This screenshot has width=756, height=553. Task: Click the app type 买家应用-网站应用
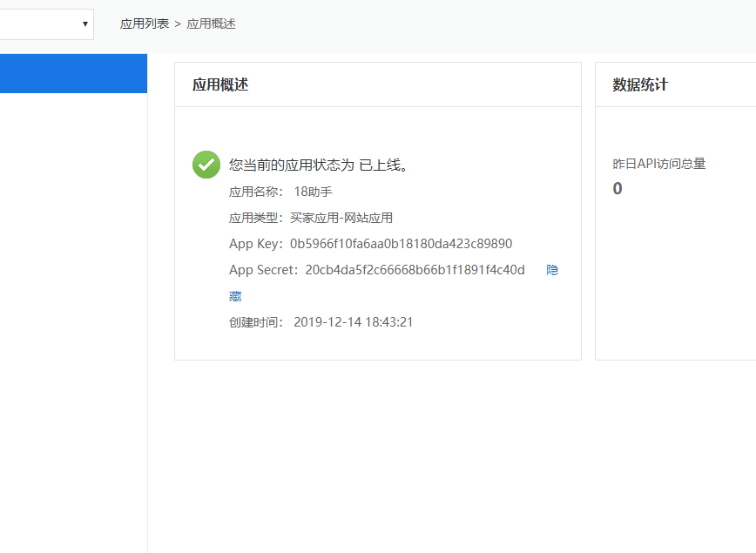coord(341,218)
